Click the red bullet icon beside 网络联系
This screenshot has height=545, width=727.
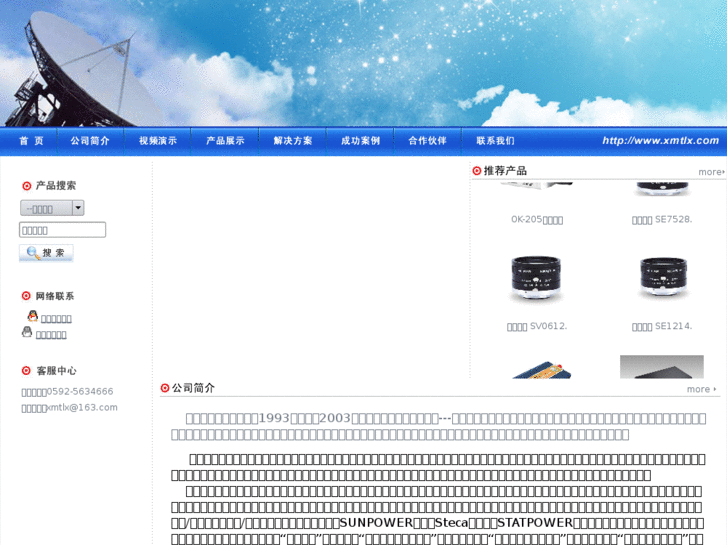coord(26,296)
